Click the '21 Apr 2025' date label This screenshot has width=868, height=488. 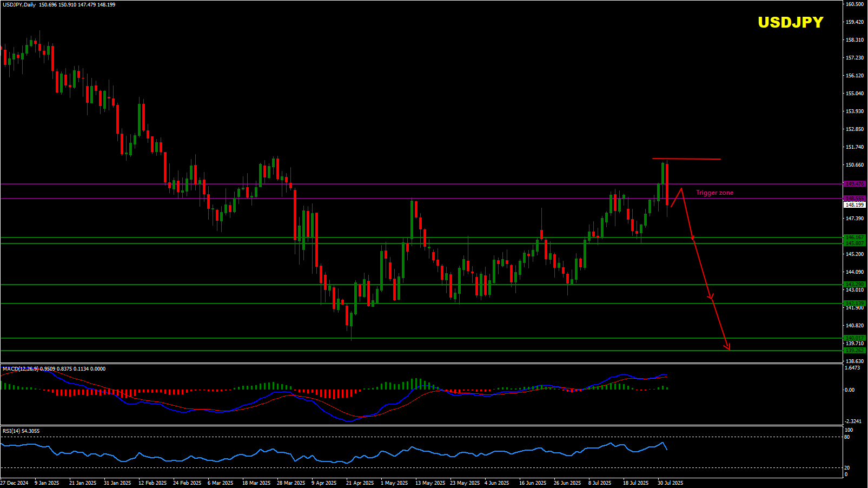coord(360,483)
